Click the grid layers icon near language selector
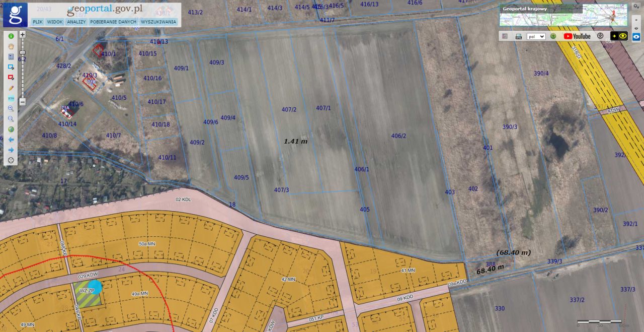644x332 pixels. coord(505,36)
